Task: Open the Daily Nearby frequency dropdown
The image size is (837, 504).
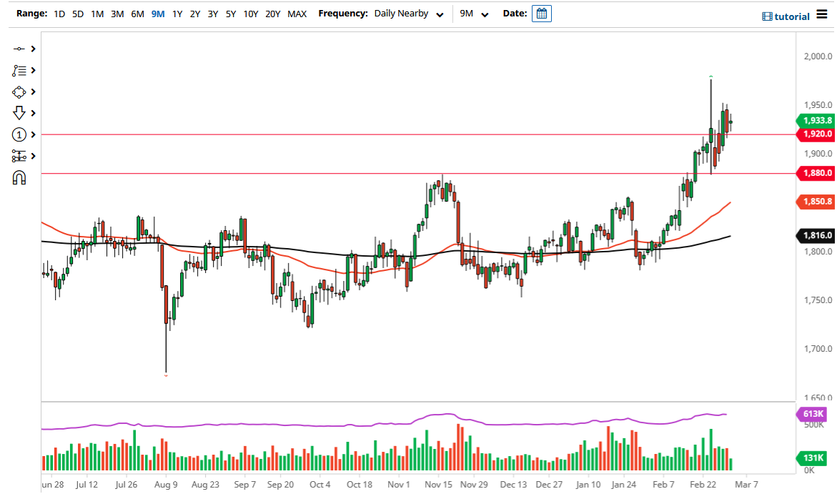Action: click(x=409, y=13)
